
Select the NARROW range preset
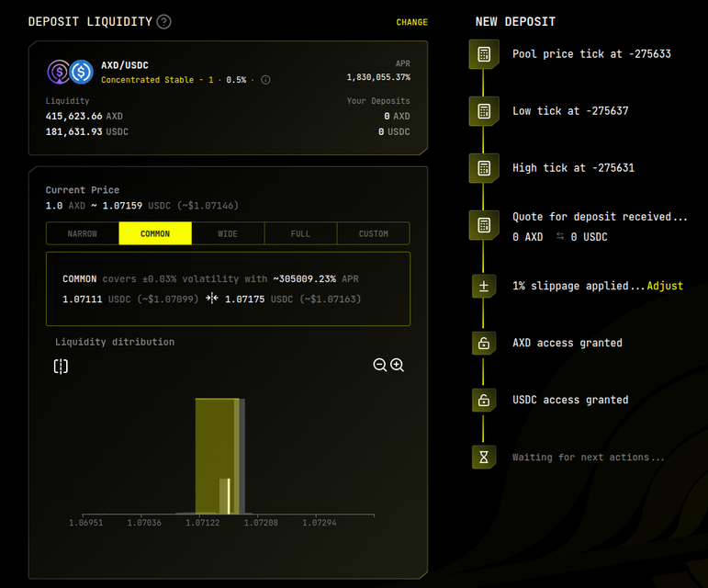(x=83, y=233)
